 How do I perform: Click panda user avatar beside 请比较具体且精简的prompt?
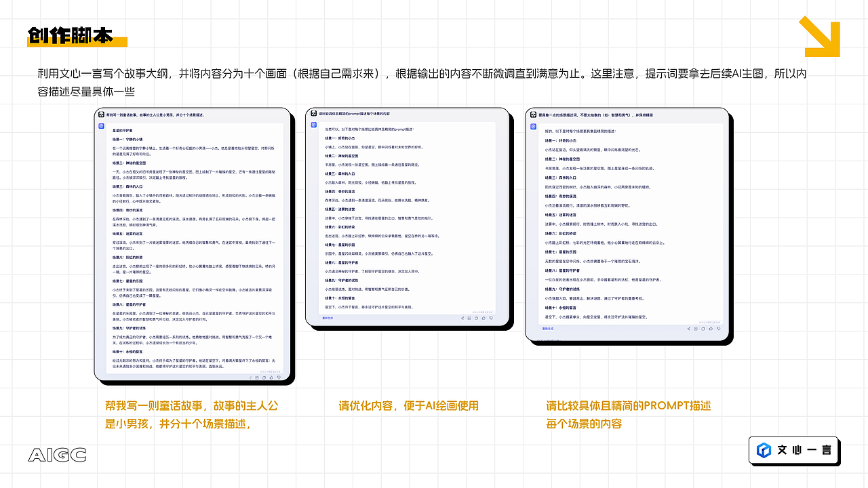point(314,114)
